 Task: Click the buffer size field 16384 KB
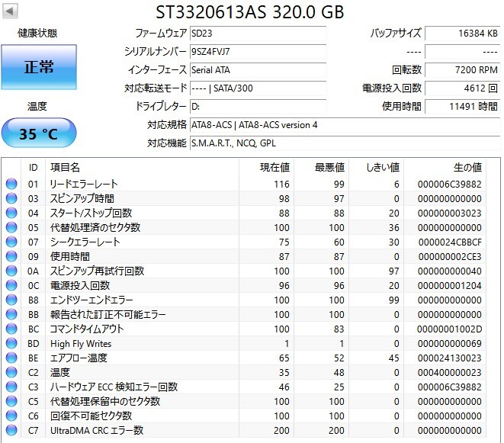point(463,34)
